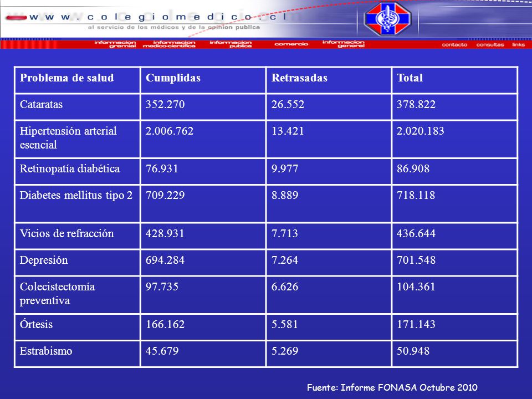Screen dimensions: 532x399
Task: Select the value 6.626
Action: pos(285,287)
